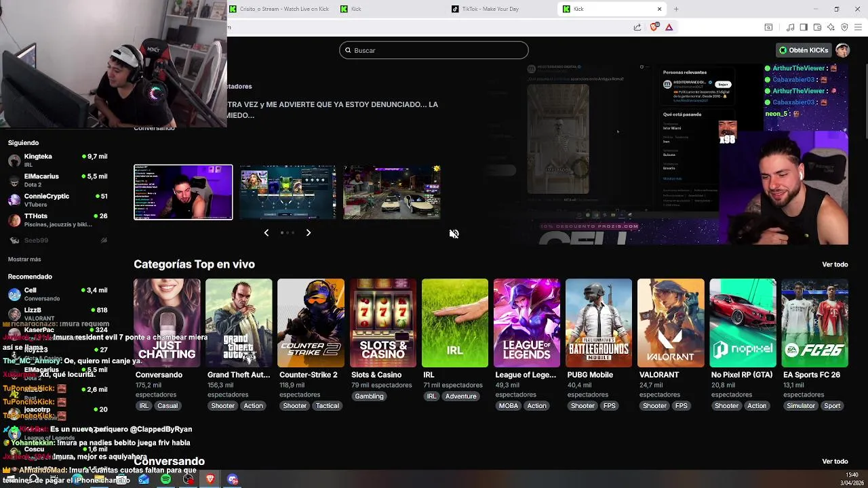Click the Casual tag under Conversando

pyautogui.click(x=167, y=406)
